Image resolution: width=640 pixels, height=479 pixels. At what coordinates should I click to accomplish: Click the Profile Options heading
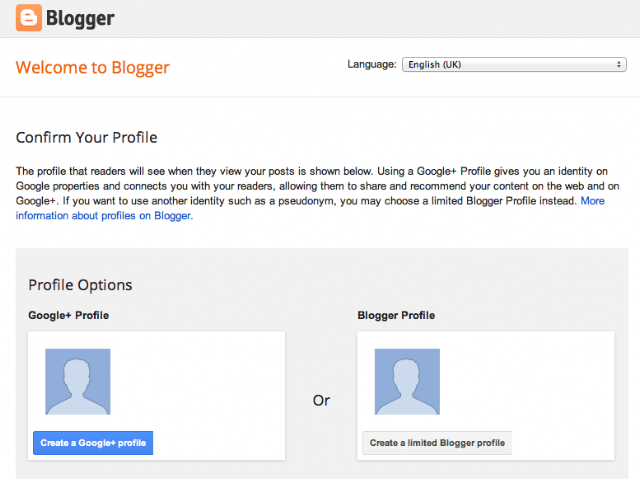80,285
